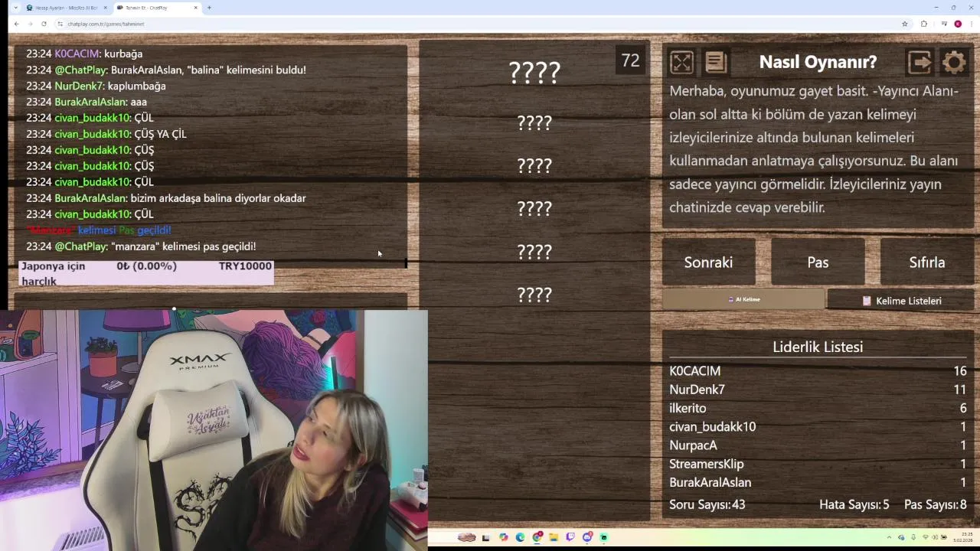Image resolution: width=980 pixels, height=551 pixels.
Task: Click the ChatPlay 'balina kelimesini buldu' message
Action: coord(166,70)
